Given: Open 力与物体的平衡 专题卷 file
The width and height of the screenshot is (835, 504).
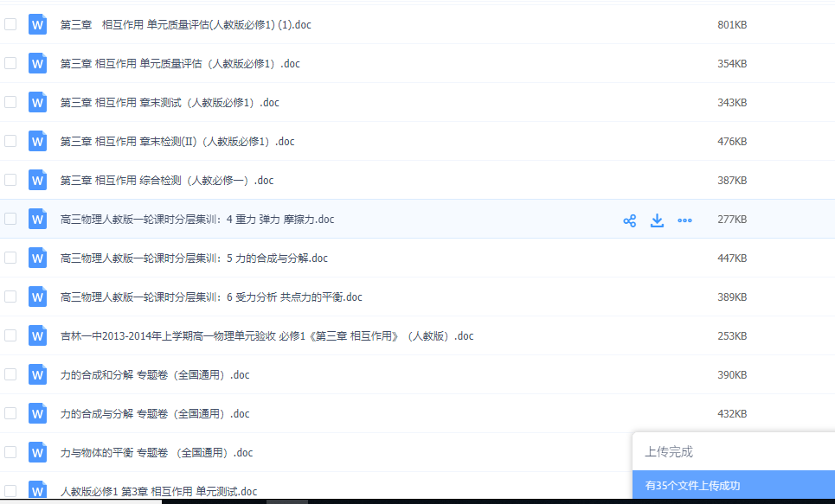Looking at the screenshot, I should [x=156, y=452].
